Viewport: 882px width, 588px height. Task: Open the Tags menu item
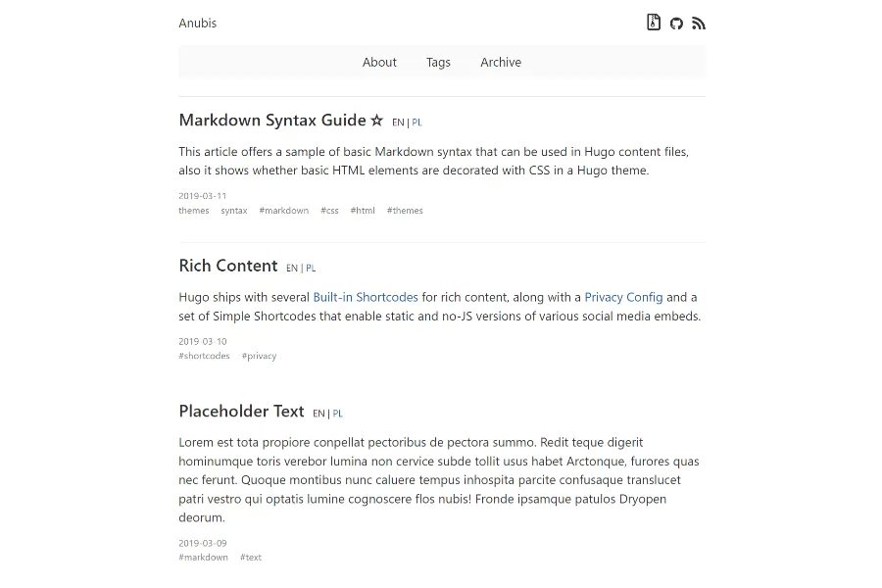click(x=438, y=62)
